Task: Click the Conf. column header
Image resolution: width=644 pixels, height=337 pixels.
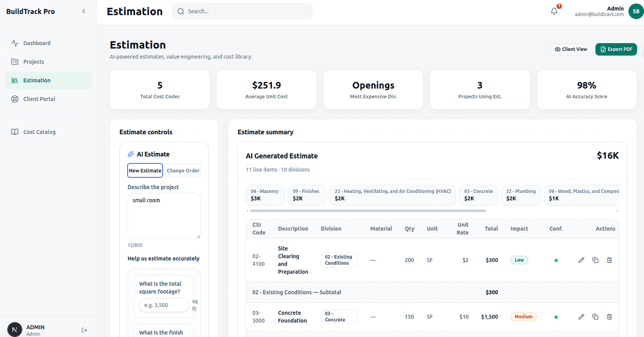Action: tap(556, 229)
